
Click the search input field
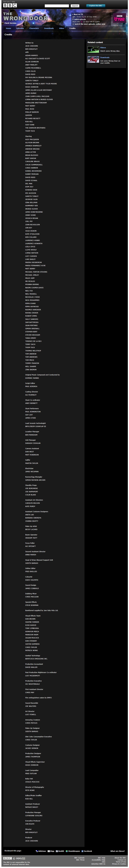[x=57, y=6]
